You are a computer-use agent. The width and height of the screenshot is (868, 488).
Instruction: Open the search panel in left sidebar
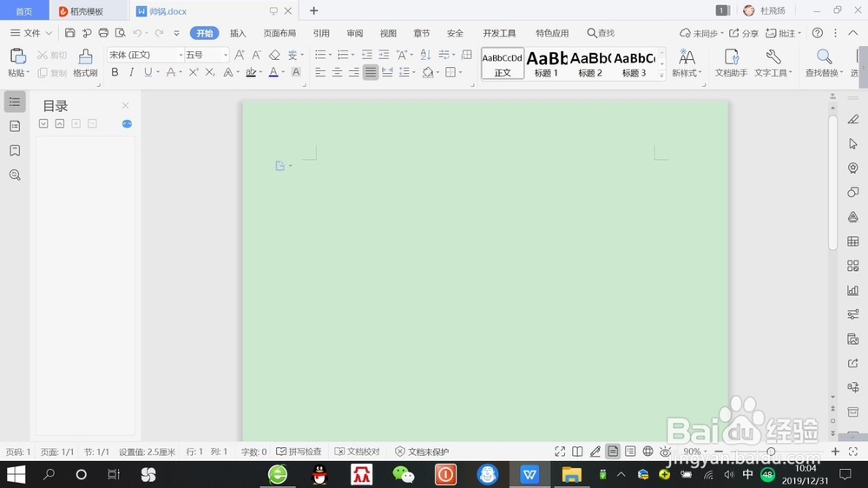pyautogui.click(x=15, y=175)
